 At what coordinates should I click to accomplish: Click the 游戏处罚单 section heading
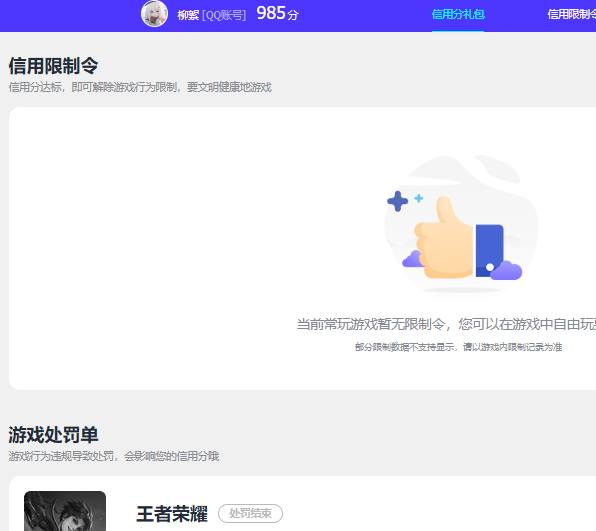[x=53, y=434]
